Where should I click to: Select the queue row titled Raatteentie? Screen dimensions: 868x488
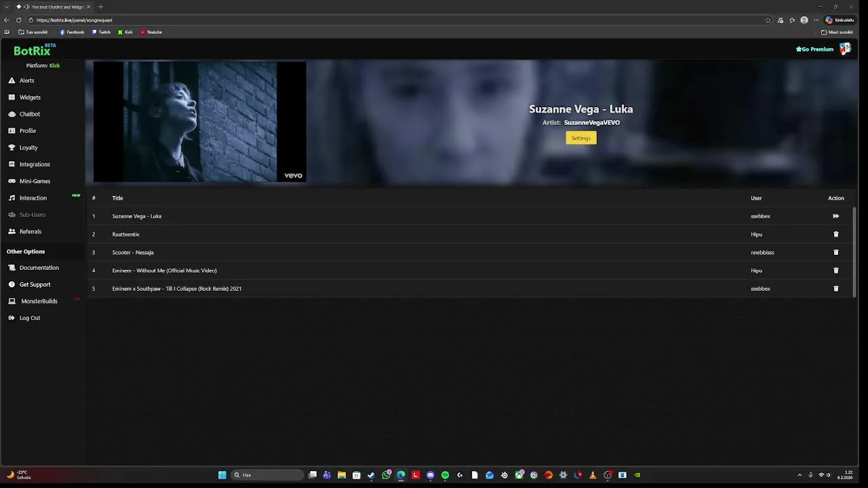[x=469, y=235]
